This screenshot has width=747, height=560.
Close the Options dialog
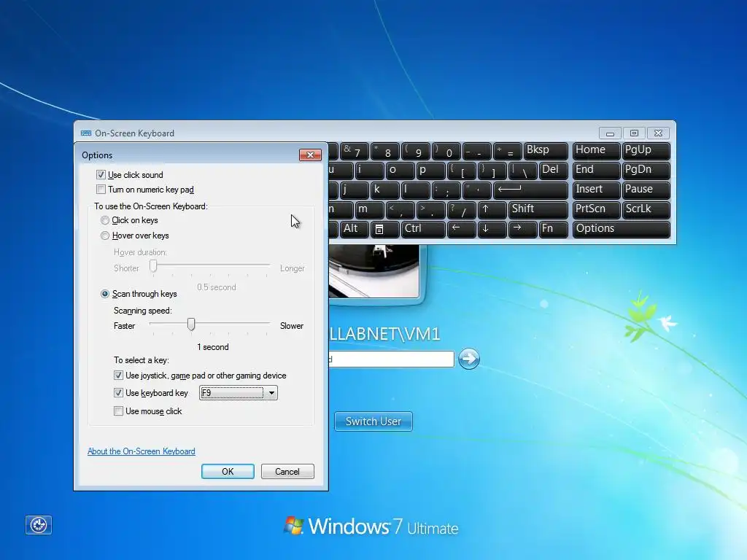(310, 155)
